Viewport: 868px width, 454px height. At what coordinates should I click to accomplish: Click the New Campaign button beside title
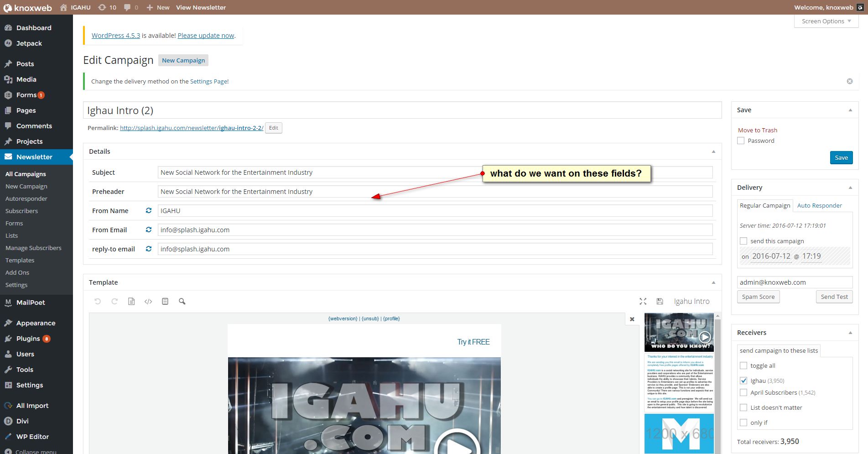183,60
